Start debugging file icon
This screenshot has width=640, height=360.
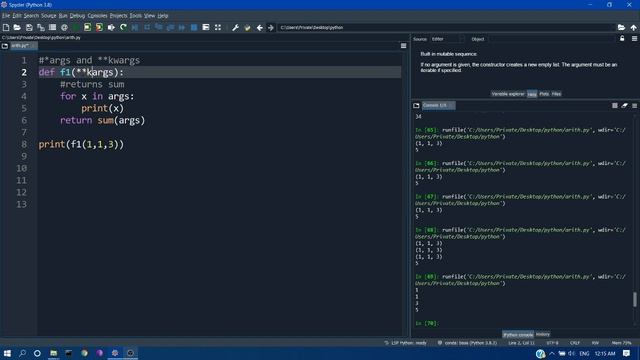click(135, 27)
